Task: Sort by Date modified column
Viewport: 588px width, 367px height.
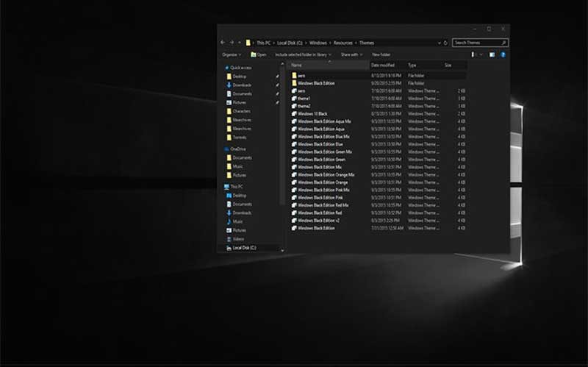Action: [x=388, y=65]
